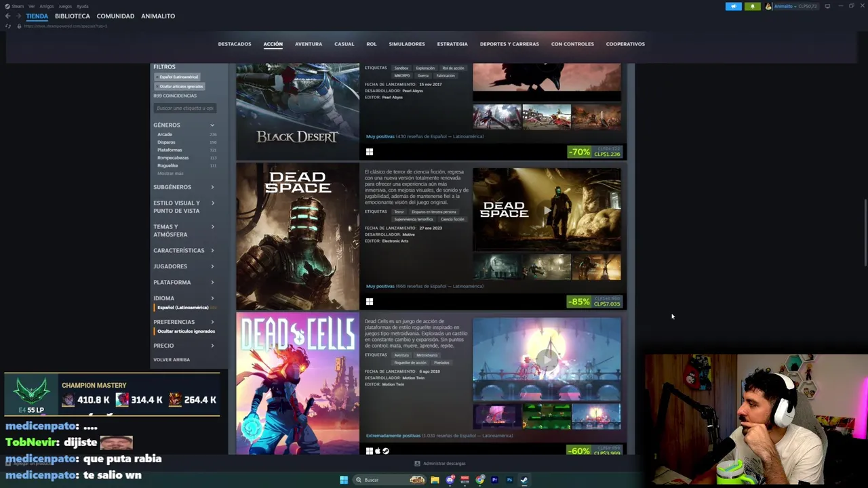Viewport: 868px width, 488px height.
Task: Open the Comunidad section
Action: click(115, 16)
